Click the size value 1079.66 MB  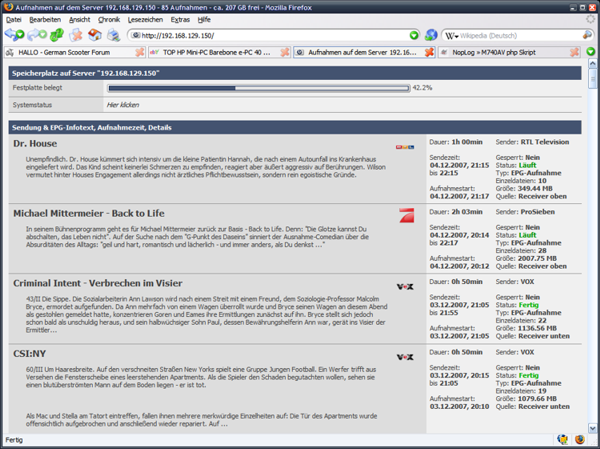(537, 399)
